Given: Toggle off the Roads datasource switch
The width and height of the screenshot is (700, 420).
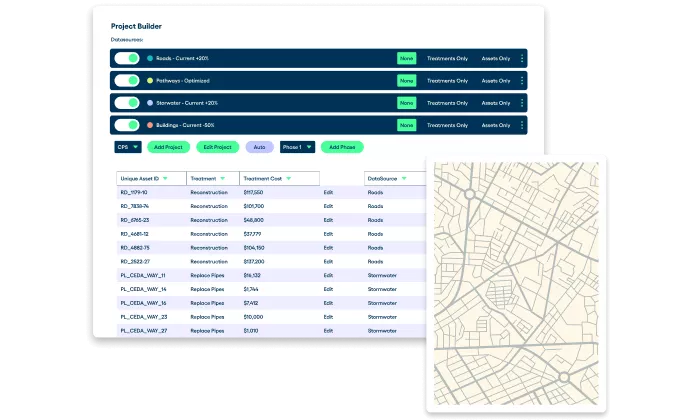Looking at the screenshot, I should pyautogui.click(x=127, y=59).
